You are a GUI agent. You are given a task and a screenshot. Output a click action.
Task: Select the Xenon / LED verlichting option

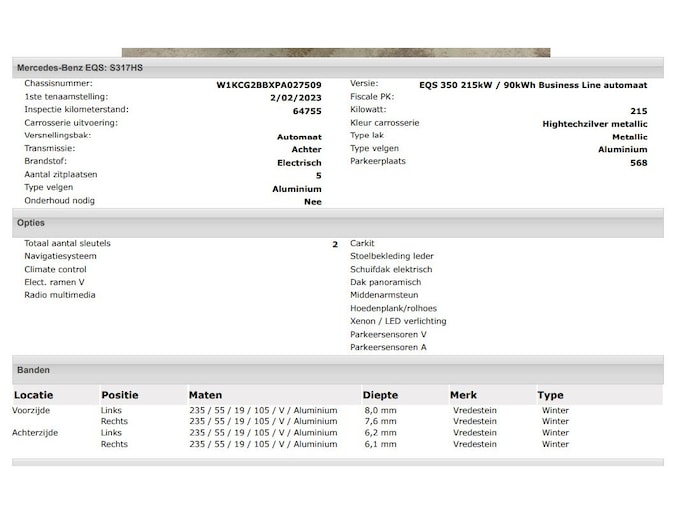point(398,321)
